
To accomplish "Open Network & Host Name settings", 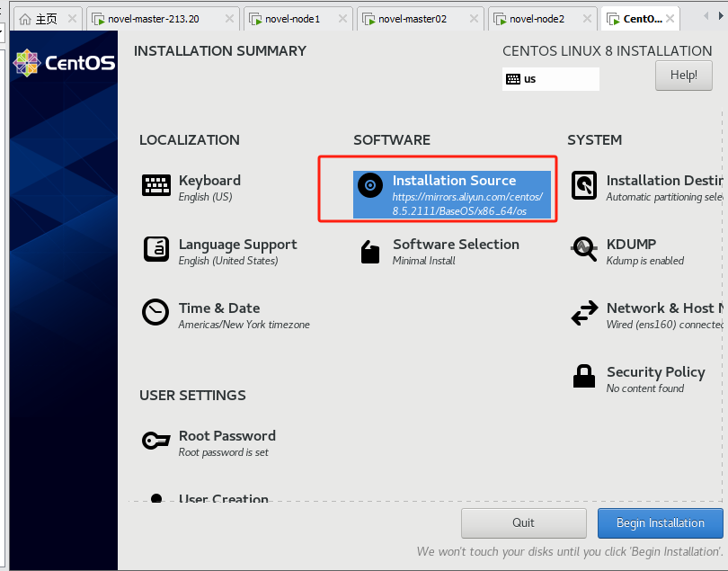I will pyautogui.click(x=664, y=308).
